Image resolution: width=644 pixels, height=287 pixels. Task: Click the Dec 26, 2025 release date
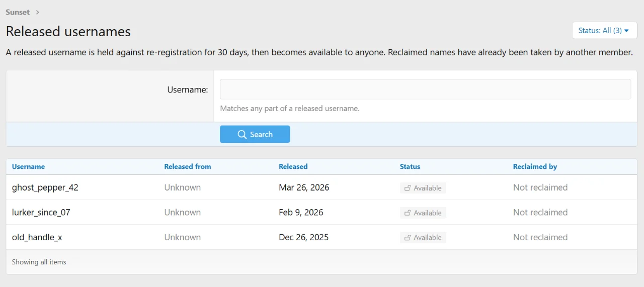[303, 237]
